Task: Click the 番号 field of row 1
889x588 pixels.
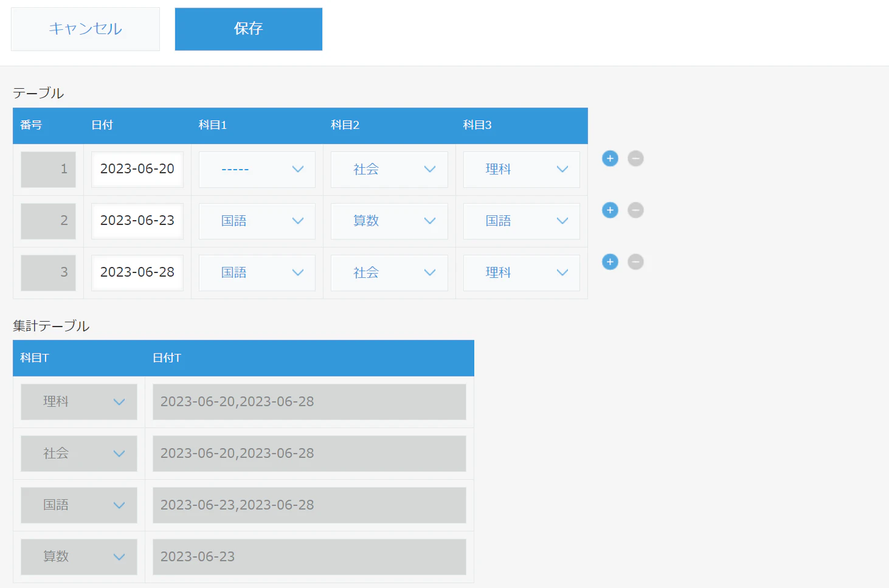Action: coord(49,170)
